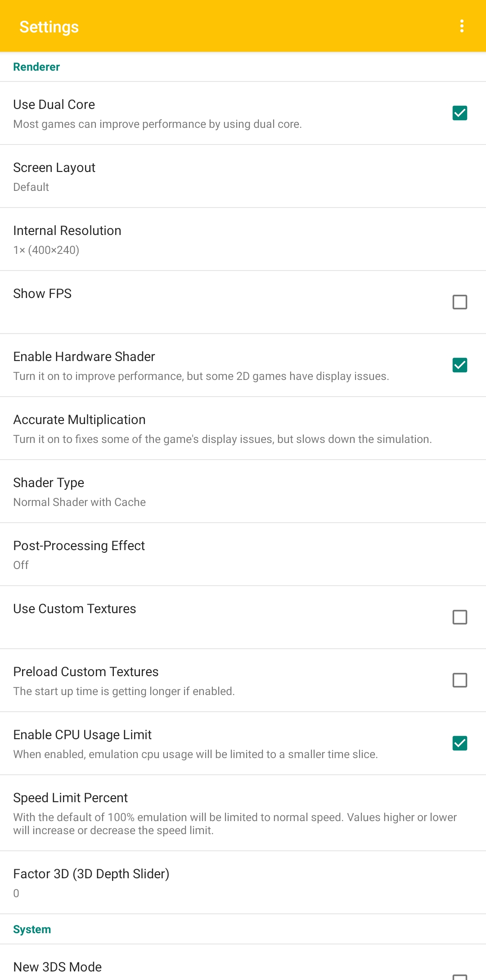Select the Default value under Screen Layout

point(31,187)
